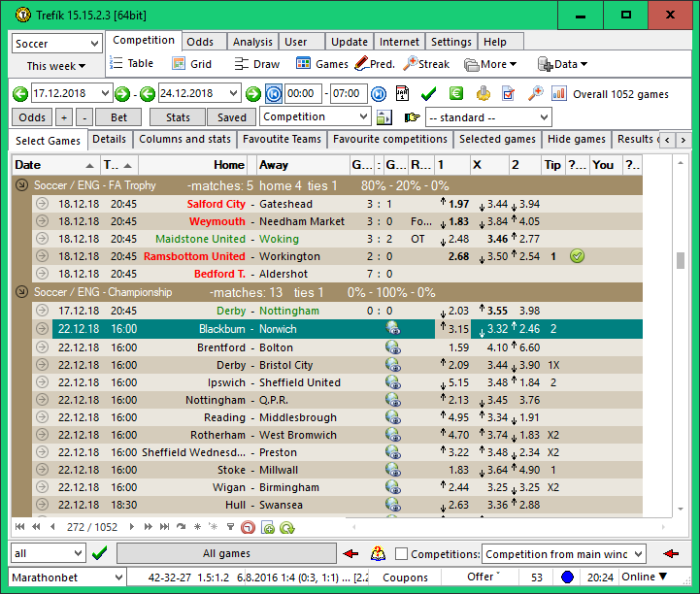Open the 'This week' period dropdown
Screen dimensions: 700x594
56,66
